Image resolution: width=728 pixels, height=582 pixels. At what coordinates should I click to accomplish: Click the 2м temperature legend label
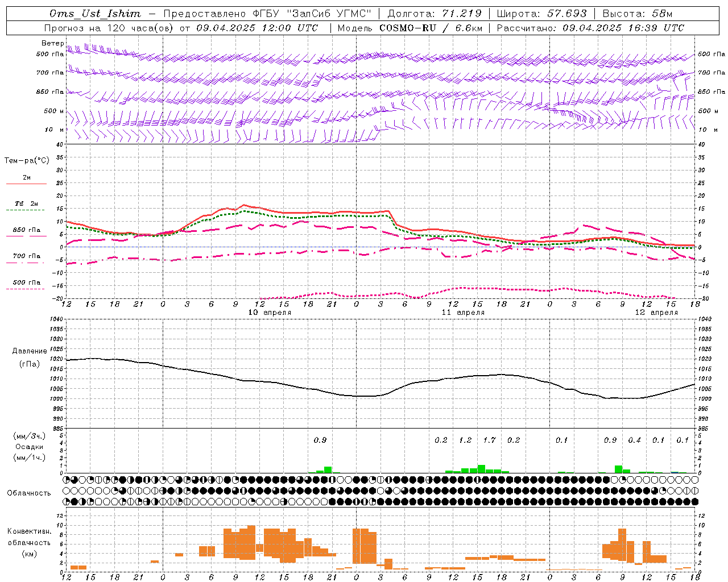coord(27,177)
